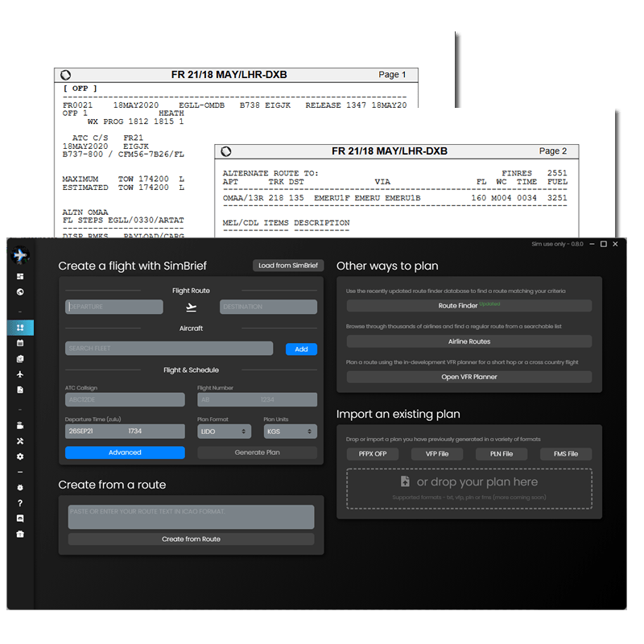Import a plan with the PFPX OFP button
The width and height of the screenshot is (644, 644).
[374, 453]
